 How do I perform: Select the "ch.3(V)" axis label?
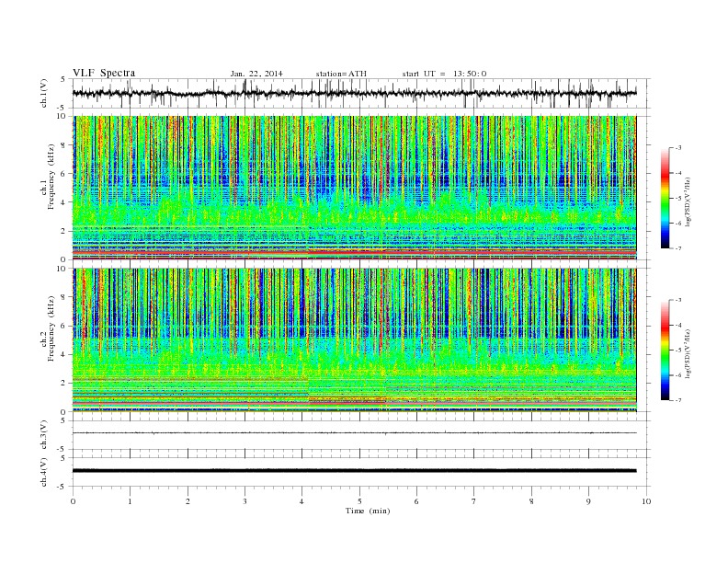(44, 435)
